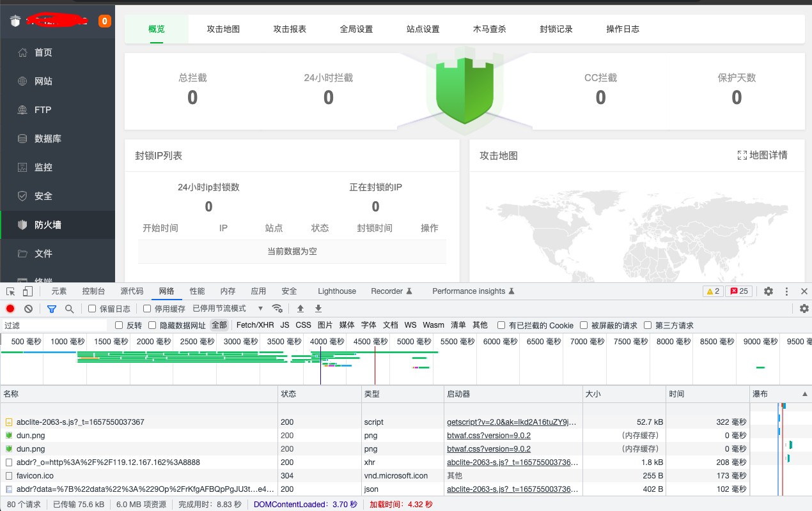The width and height of the screenshot is (812, 511).
Task: Close the DevTools panel
Action: pos(804,291)
